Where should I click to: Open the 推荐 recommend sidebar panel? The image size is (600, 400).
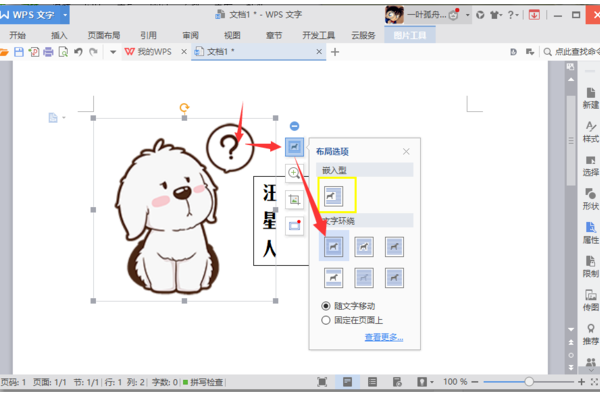(590, 334)
